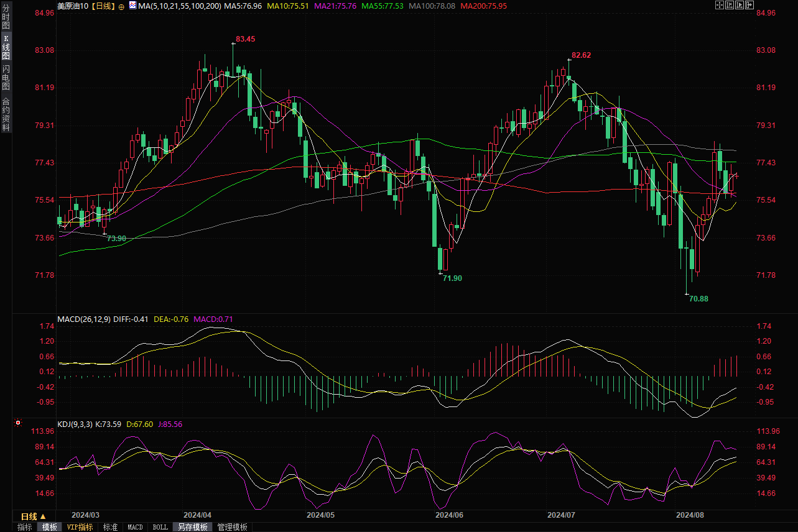Click the red marker icon beside KDJ

[x=18, y=423]
